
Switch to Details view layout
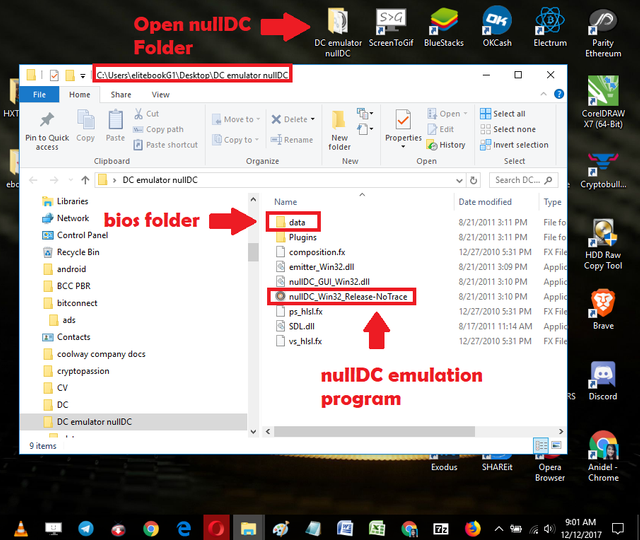click(x=541, y=445)
